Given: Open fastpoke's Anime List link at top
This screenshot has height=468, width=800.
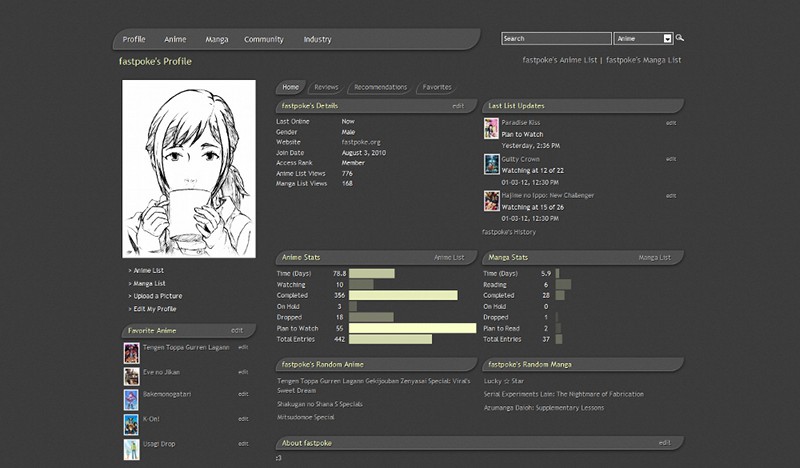Looking at the screenshot, I should click(x=559, y=60).
